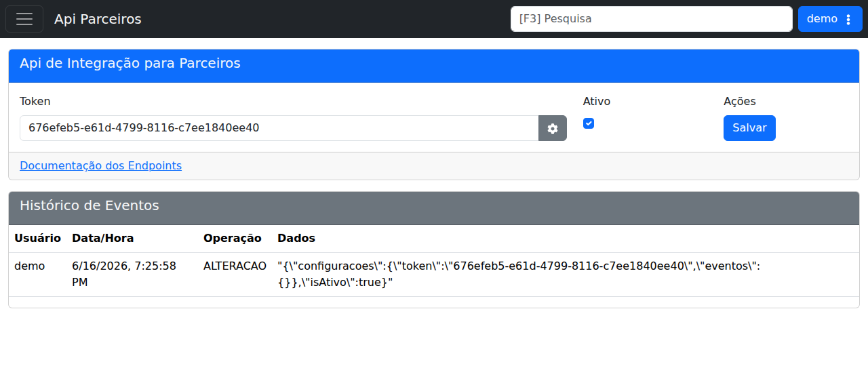The height and width of the screenshot is (391, 868).
Task: Uncheck the Ativo checkbox
Action: tap(589, 123)
